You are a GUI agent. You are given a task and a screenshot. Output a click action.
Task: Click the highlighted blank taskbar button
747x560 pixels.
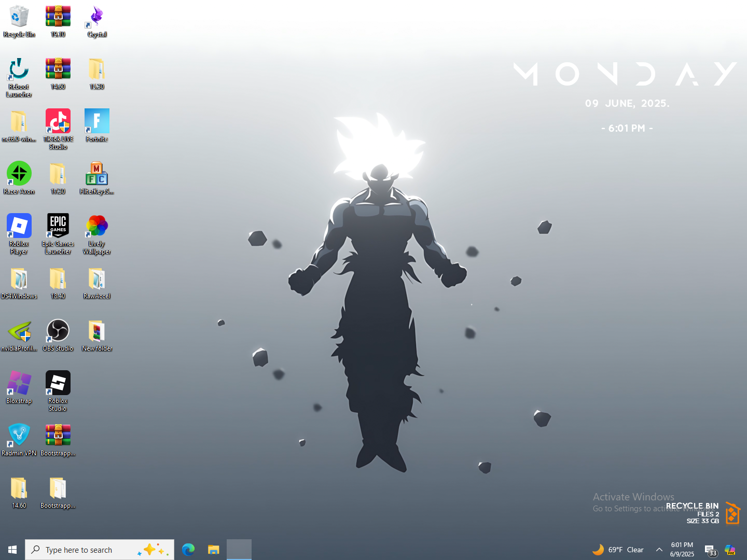(x=239, y=550)
